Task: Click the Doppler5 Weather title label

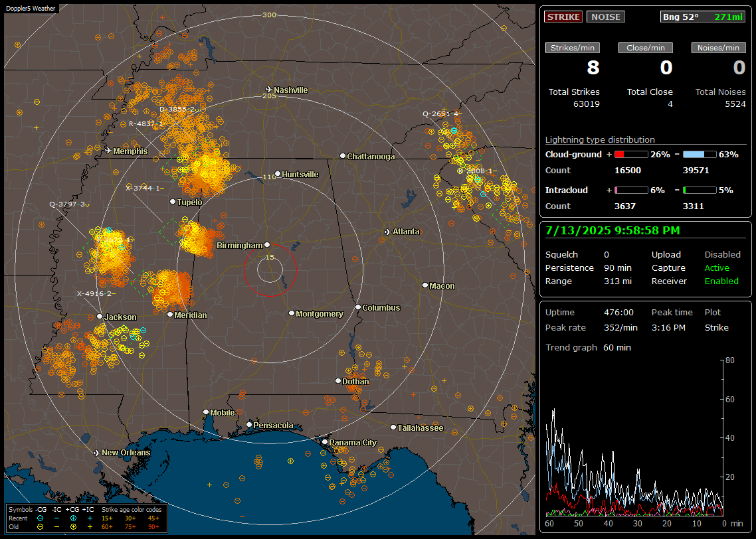Action: 31,8
